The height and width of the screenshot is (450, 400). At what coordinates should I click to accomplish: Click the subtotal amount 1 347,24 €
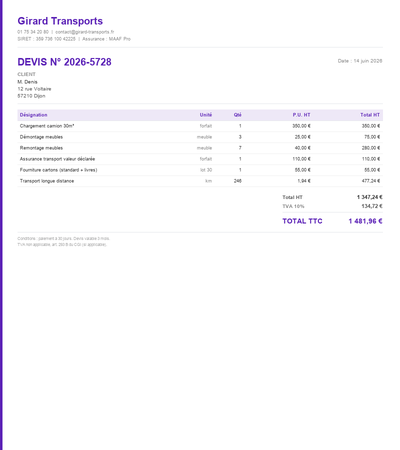(x=370, y=197)
